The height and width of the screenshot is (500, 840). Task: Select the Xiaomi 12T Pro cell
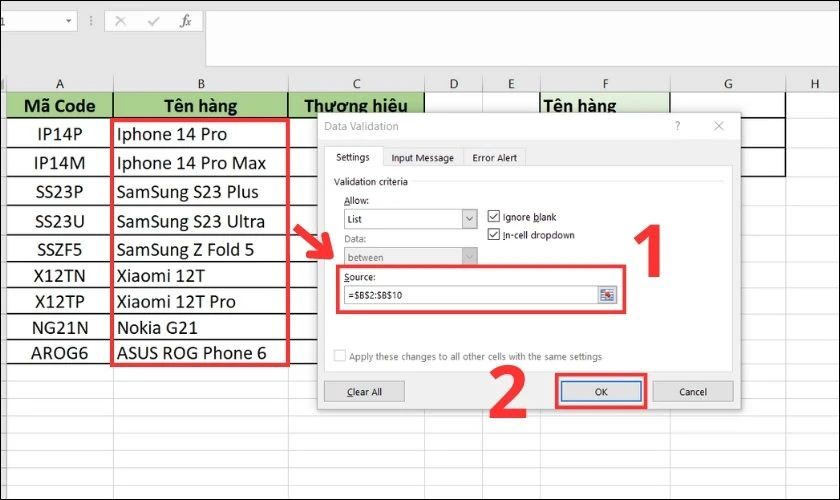[201, 301]
